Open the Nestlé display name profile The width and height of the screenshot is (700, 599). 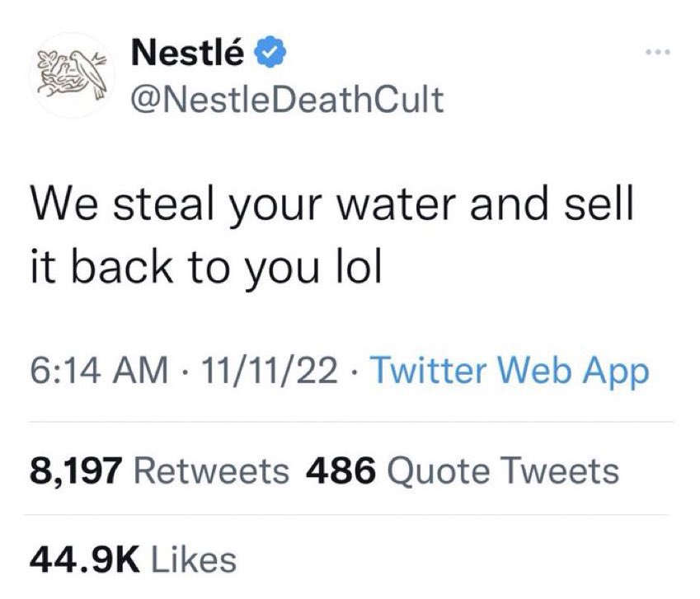click(188, 53)
